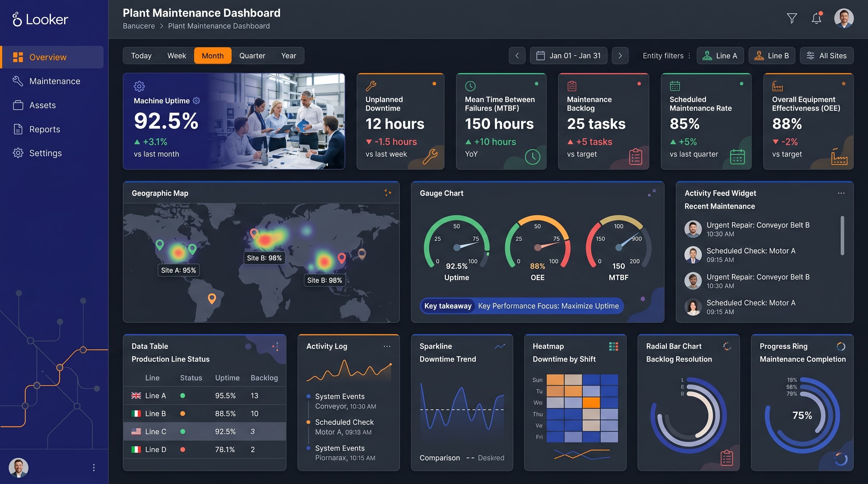Click factory icon atop OEE card
The width and height of the screenshot is (868, 484).
pyautogui.click(x=777, y=86)
